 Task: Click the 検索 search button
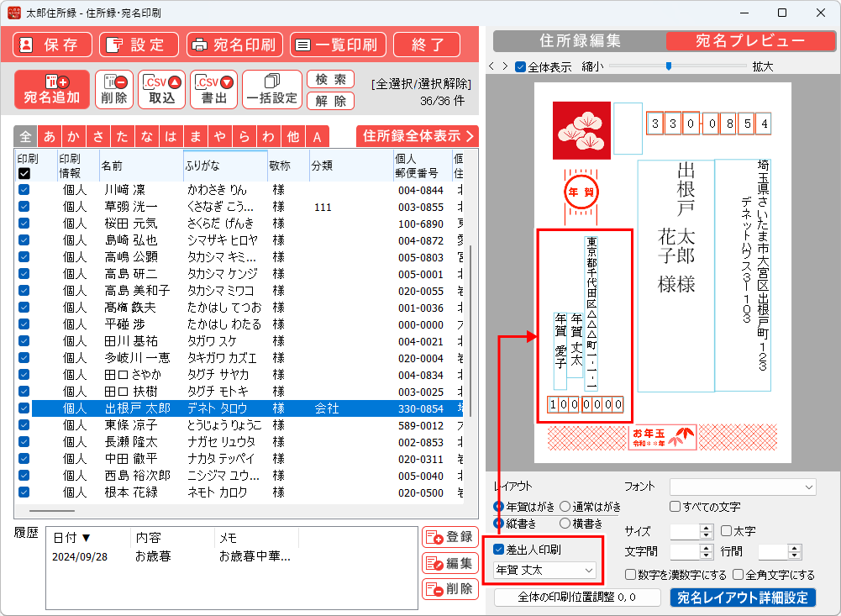(330, 80)
